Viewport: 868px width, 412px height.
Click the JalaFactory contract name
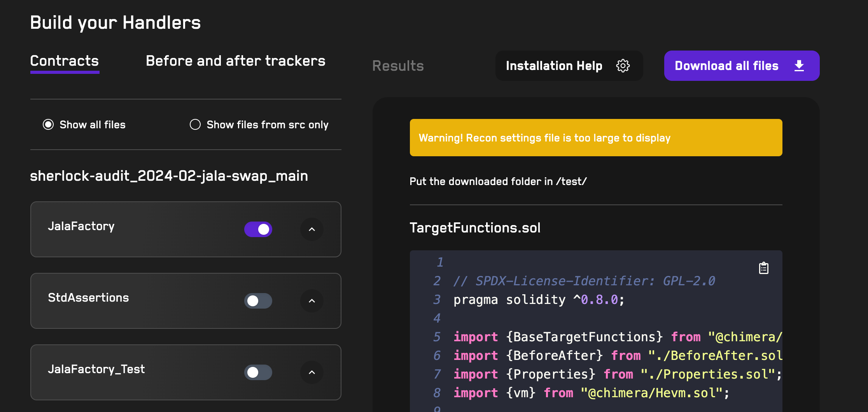81,226
